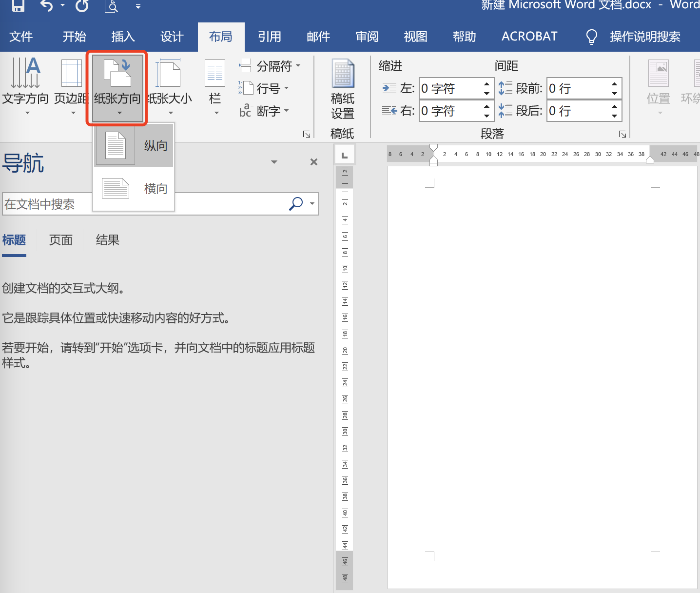Open the 文件 tab
The width and height of the screenshot is (700, 593).
pyautogui.click(x=21, y=37)
